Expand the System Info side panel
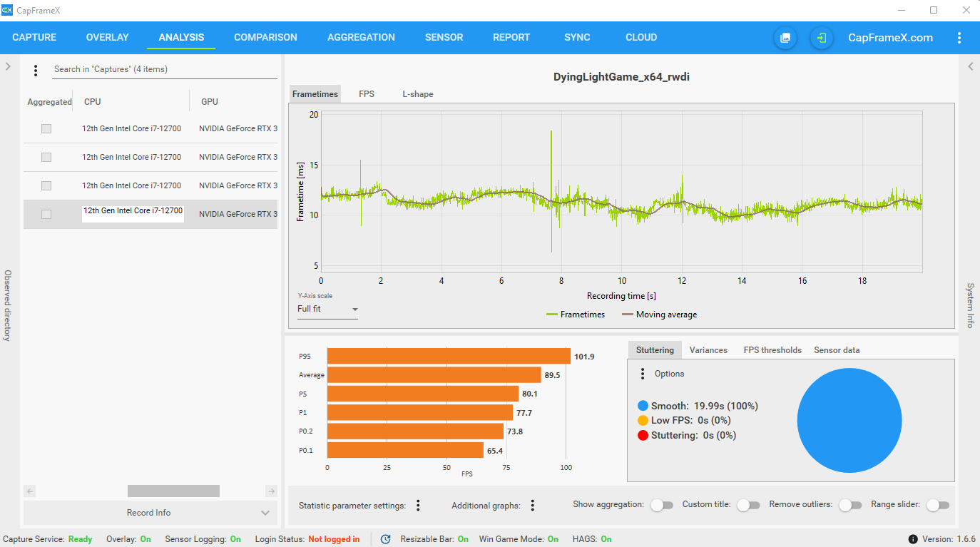The height and width of the screenshot is (547, 980). 971,66
